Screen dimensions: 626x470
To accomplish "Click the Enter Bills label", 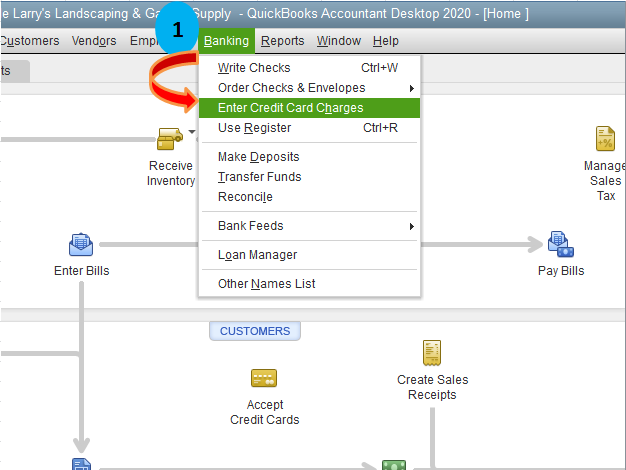I will pyautogui.click(x=81, y=271).
